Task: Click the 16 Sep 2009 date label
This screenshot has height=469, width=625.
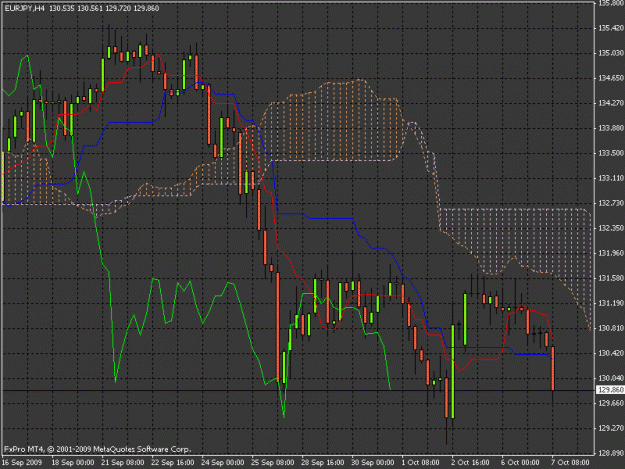Action: point(22,463)
